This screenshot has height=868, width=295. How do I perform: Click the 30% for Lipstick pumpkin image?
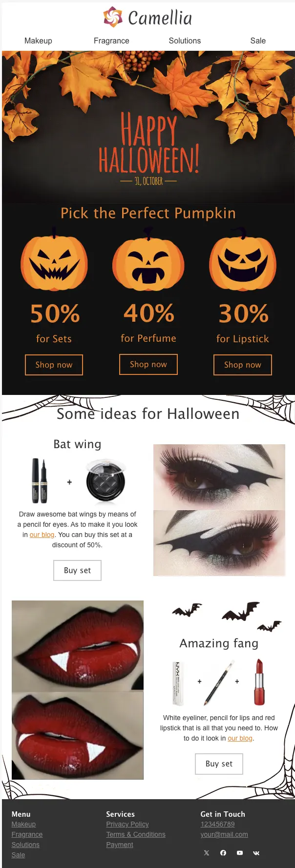click(x=243, y=259)
